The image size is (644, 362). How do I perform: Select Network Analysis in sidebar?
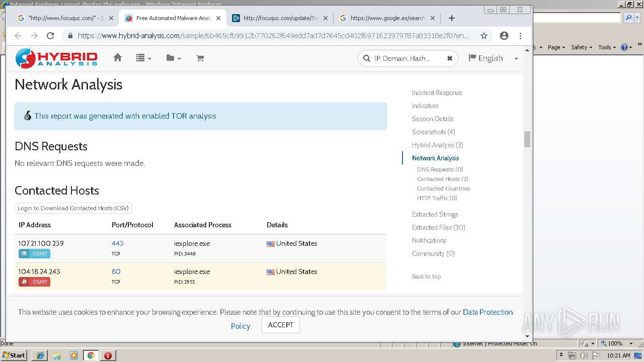coord(435,158)
